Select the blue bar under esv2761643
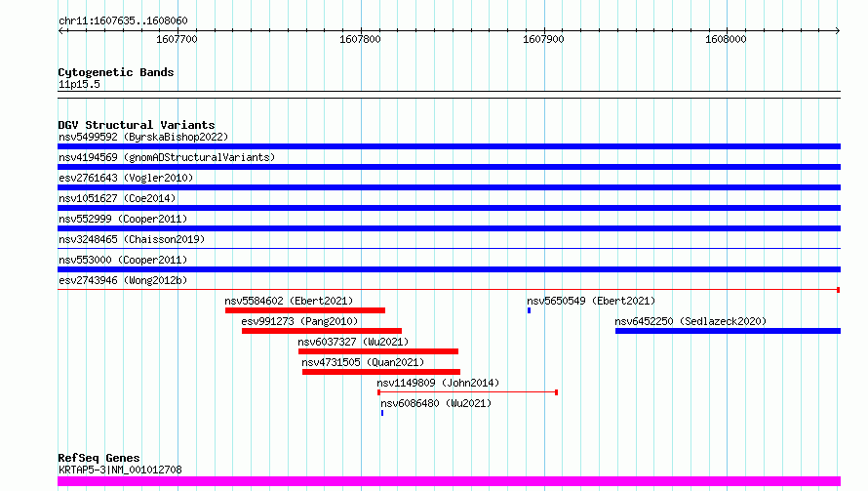This screenshot has height=491, width=868. tap(449, 187)
